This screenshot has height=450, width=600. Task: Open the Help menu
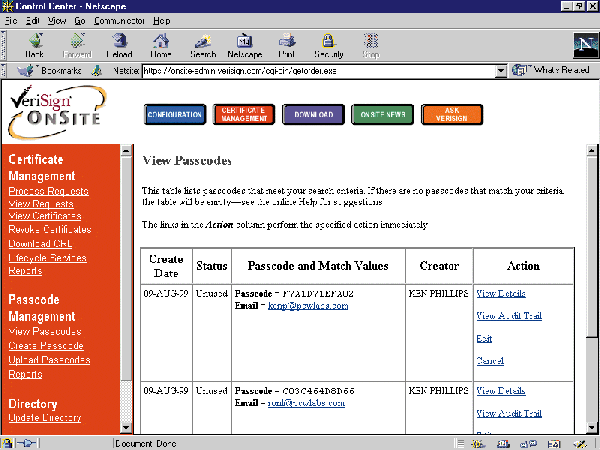pyautogui.click(x=161, y=21)
